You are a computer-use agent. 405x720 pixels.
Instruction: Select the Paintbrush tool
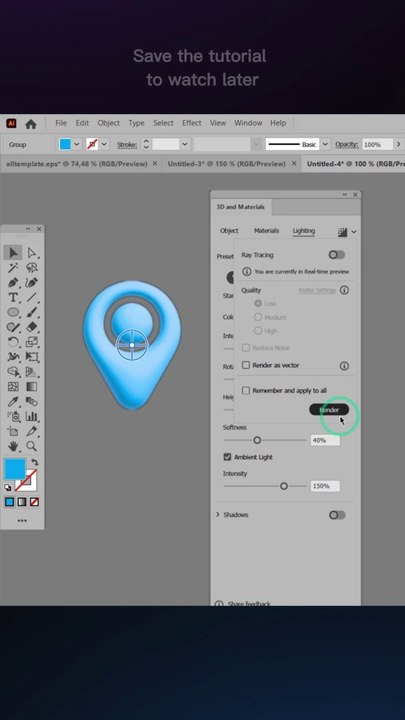(x=32, y=312)
